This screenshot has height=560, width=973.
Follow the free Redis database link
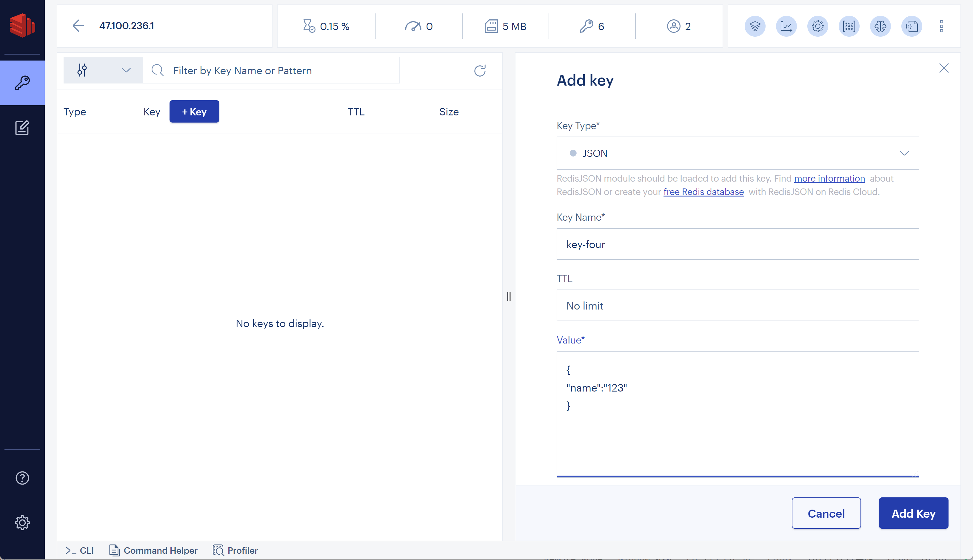pyautogui.click(x=703, y=191)
